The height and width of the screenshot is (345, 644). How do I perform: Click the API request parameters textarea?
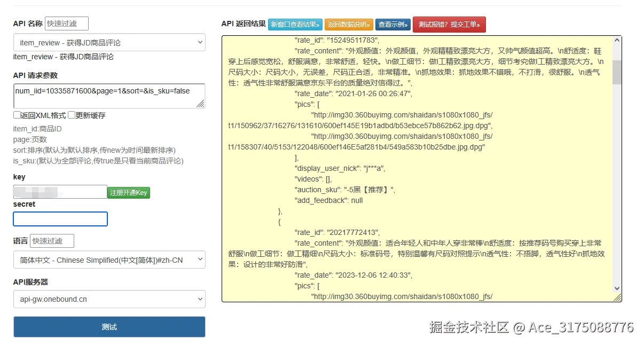[x=109, y=96]
